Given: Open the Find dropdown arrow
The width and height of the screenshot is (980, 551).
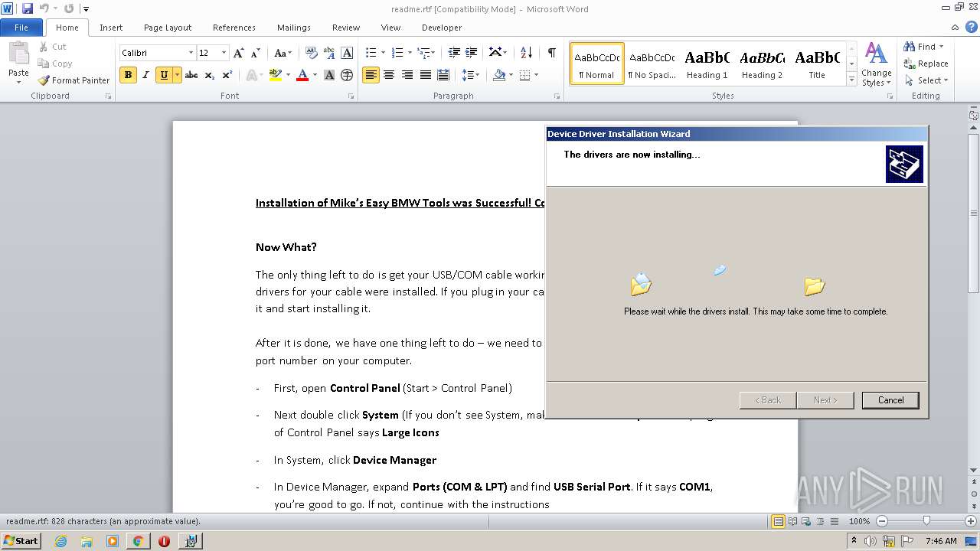Looking at the screenshot, I should point(941,47).
